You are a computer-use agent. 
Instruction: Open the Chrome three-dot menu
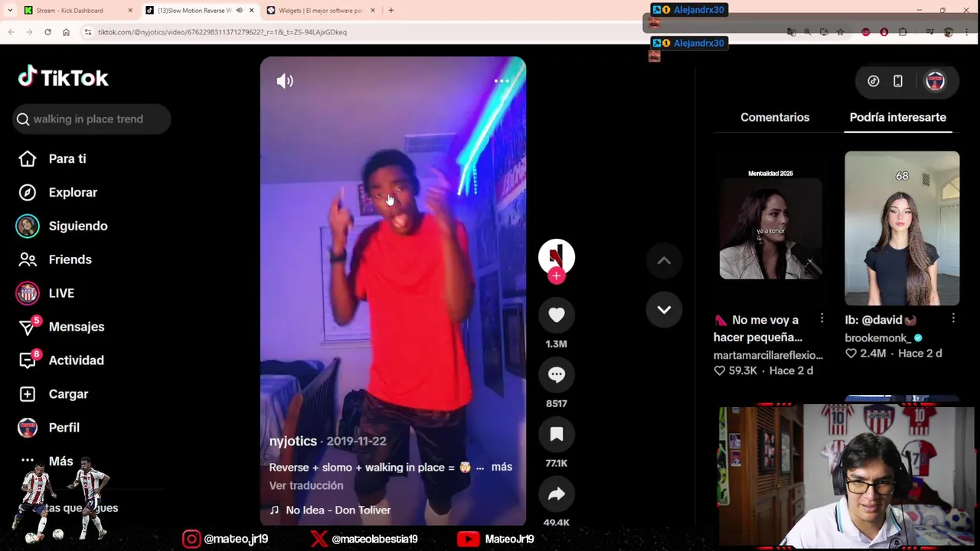[968, 32]
